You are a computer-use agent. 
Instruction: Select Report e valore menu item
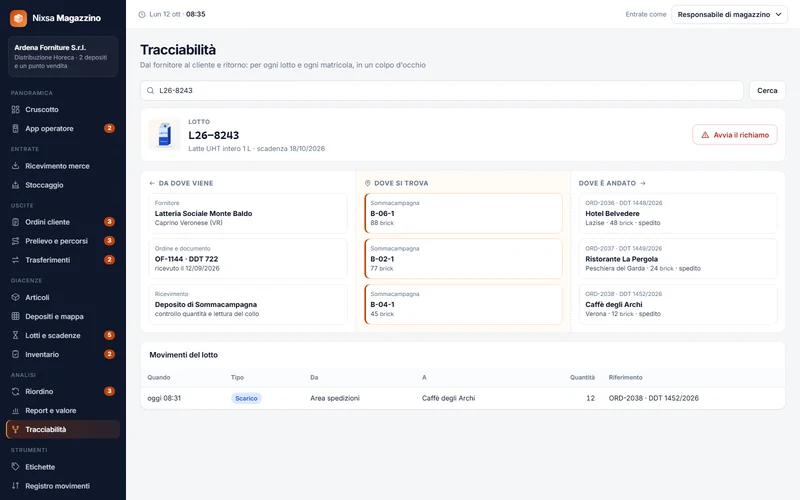pyautogui.click(x=63, y=410)
